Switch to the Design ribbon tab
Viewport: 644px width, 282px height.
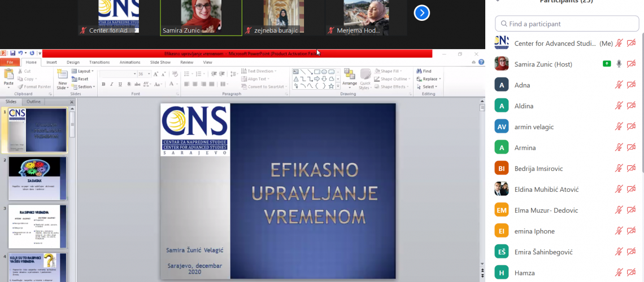(x=73, y=62)
